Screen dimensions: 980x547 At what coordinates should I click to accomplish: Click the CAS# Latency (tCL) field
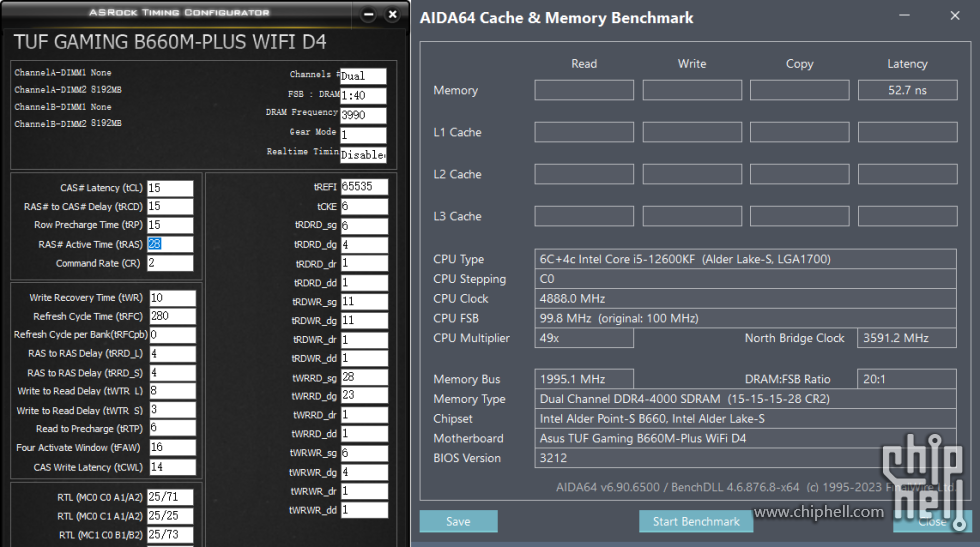(x=170, y=188)
